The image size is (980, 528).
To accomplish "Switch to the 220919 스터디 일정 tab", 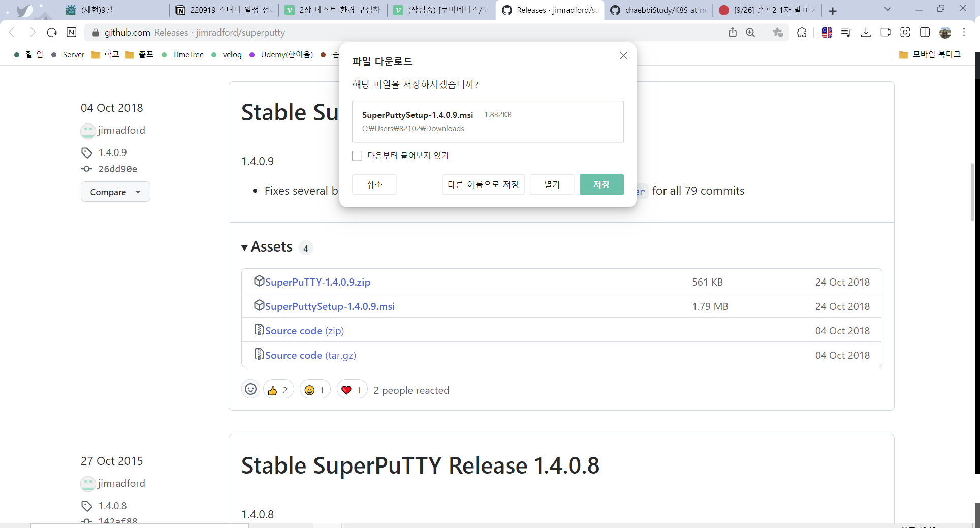I will [224, 10].
